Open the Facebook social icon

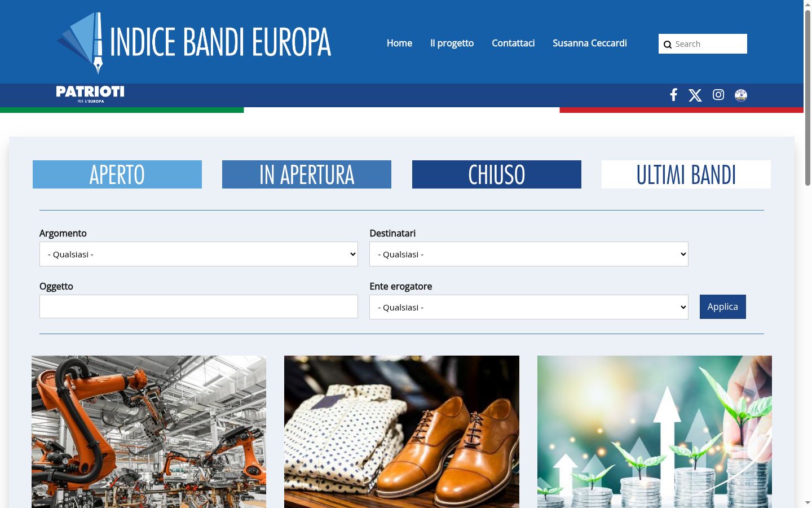[x=673, y=95]
